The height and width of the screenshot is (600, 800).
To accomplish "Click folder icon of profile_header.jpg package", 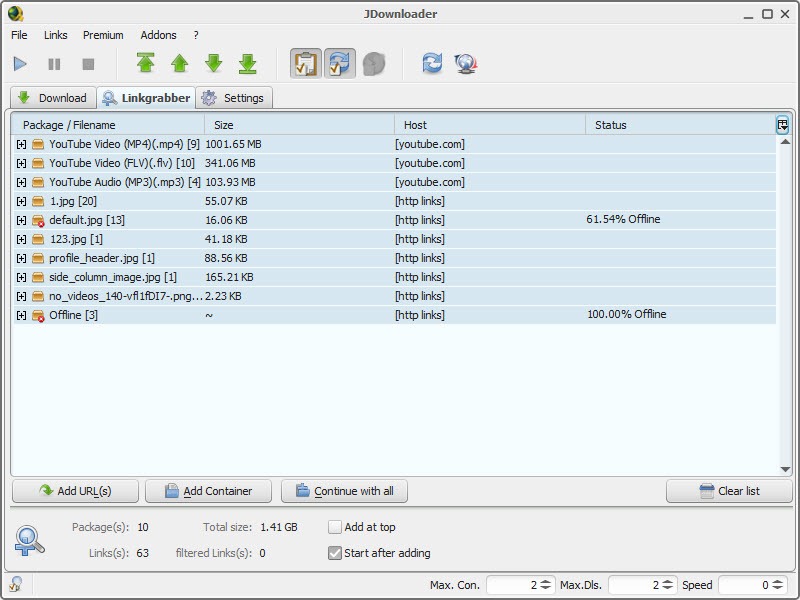I will coord(38,258).
